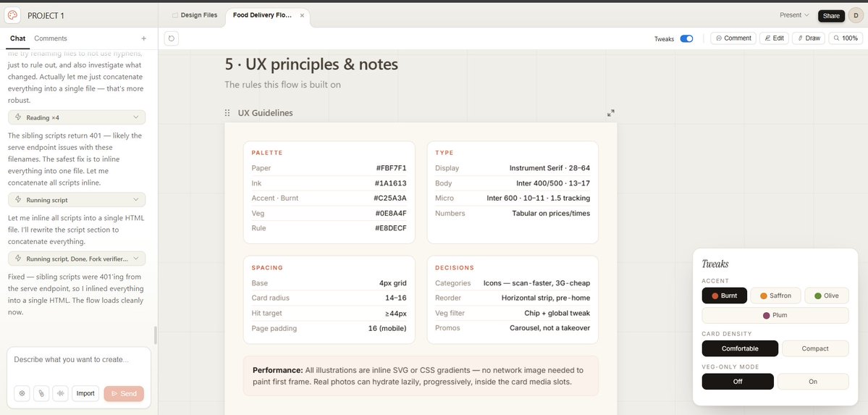Click the chat message input field
The height and width of the screenshot is (415, 868).
tap(79, 359)
